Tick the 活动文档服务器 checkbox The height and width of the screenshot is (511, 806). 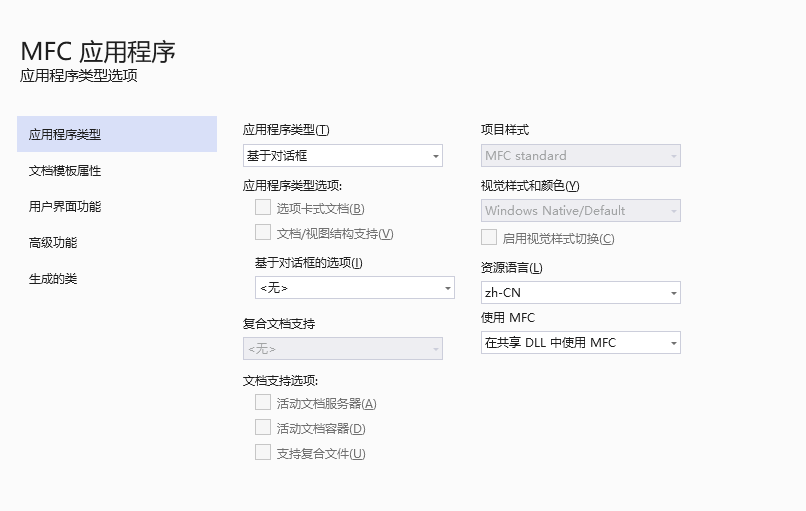pos(263,403)
